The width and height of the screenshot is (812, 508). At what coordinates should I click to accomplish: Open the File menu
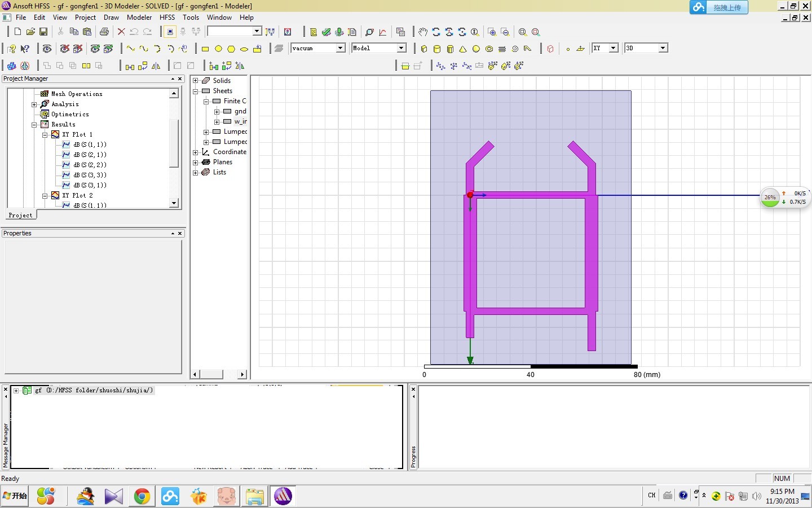21,17
